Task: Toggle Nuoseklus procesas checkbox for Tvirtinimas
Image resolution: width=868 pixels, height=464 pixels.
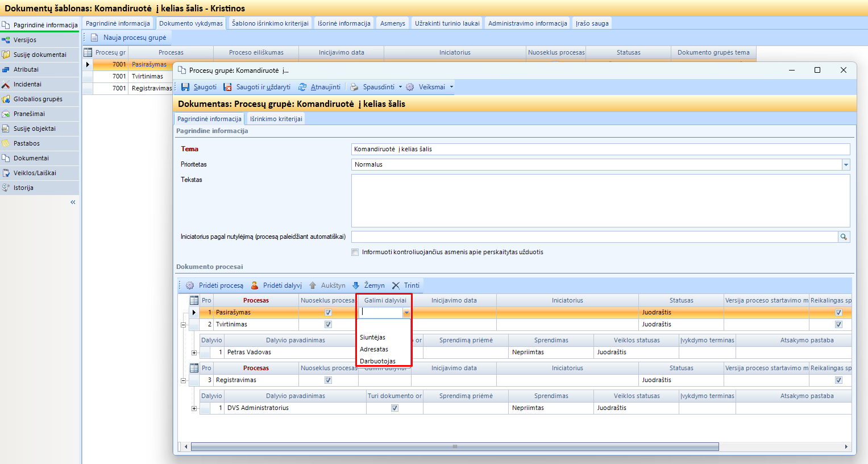Action: (x=328, y=325)
